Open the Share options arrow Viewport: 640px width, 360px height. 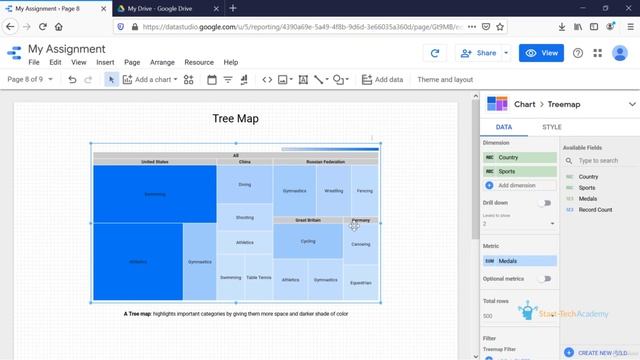pos(506,53)
